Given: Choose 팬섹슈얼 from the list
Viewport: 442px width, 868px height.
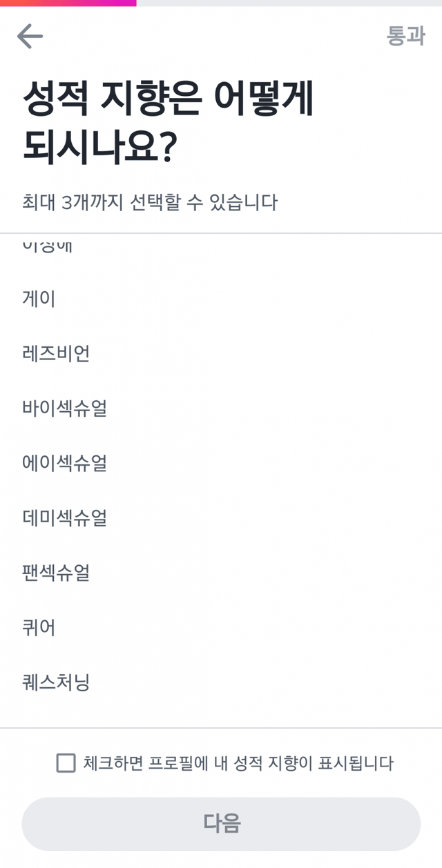Looking at the screenshot, I should tap(56, 573).
